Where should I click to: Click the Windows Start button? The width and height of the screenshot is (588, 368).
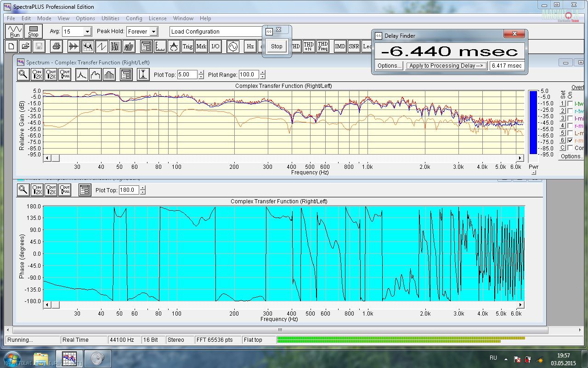click(x=11, y=358)
